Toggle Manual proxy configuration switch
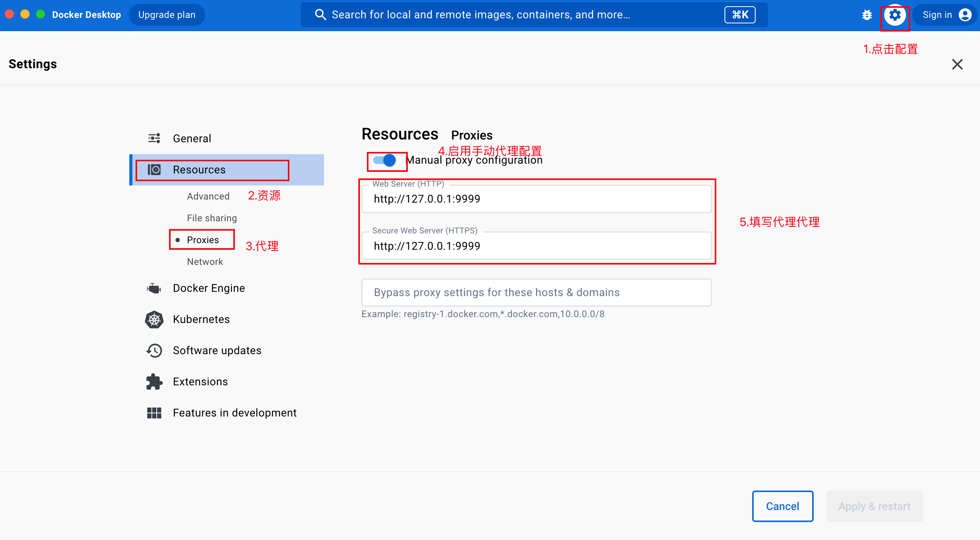The image size is (980, 540). coord(384,160)
